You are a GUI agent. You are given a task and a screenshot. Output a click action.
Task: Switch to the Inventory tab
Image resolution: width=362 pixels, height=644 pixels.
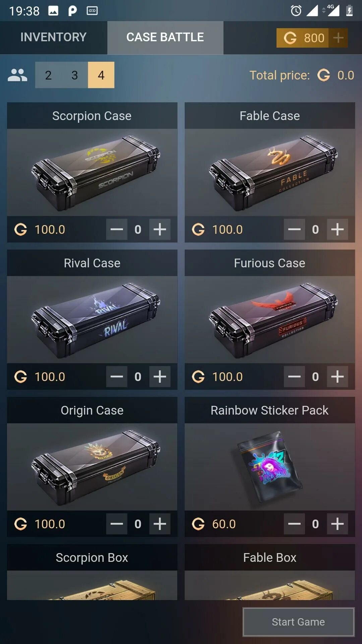tap(54, 38)
